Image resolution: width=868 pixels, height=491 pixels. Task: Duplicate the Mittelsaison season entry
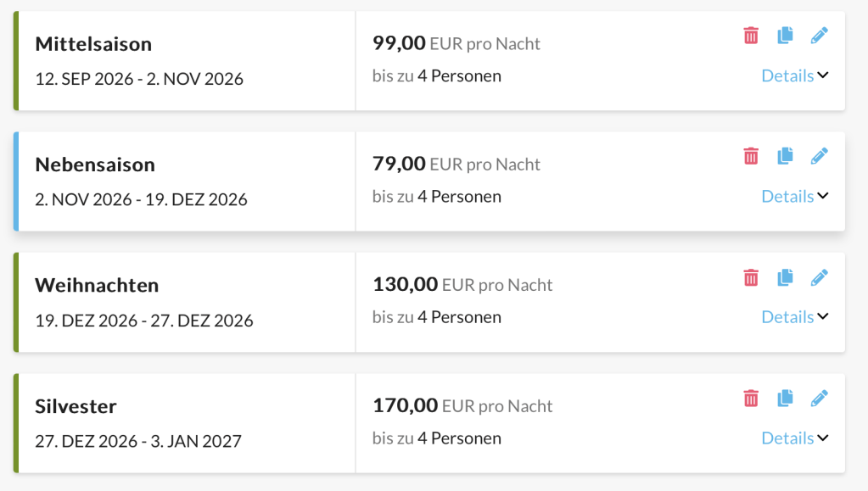pyautogui.click(x=786, y=36)
